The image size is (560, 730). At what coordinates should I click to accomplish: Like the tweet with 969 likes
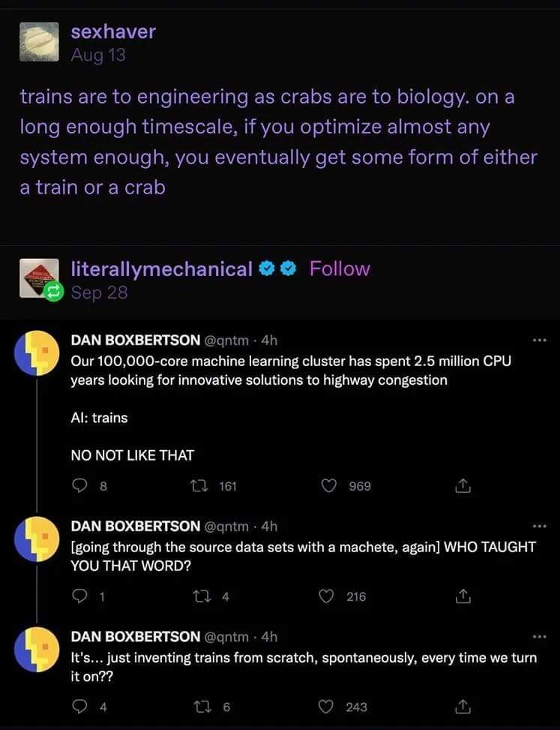click(329, 486)
